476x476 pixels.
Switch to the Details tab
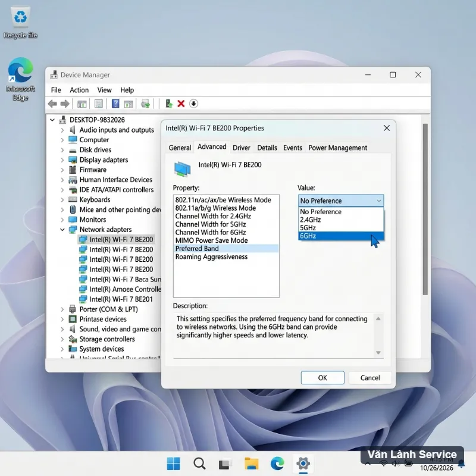pos(267,148)
